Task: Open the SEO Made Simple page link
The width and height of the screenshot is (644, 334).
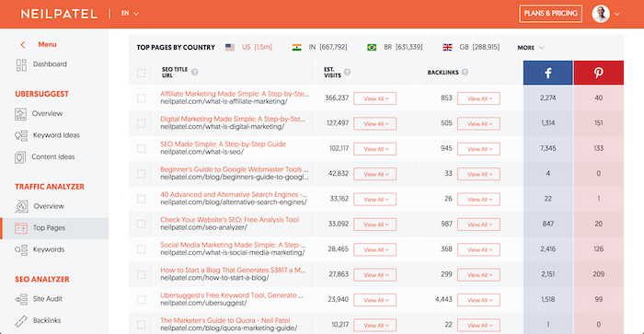Action: click(x=223, y=144)
